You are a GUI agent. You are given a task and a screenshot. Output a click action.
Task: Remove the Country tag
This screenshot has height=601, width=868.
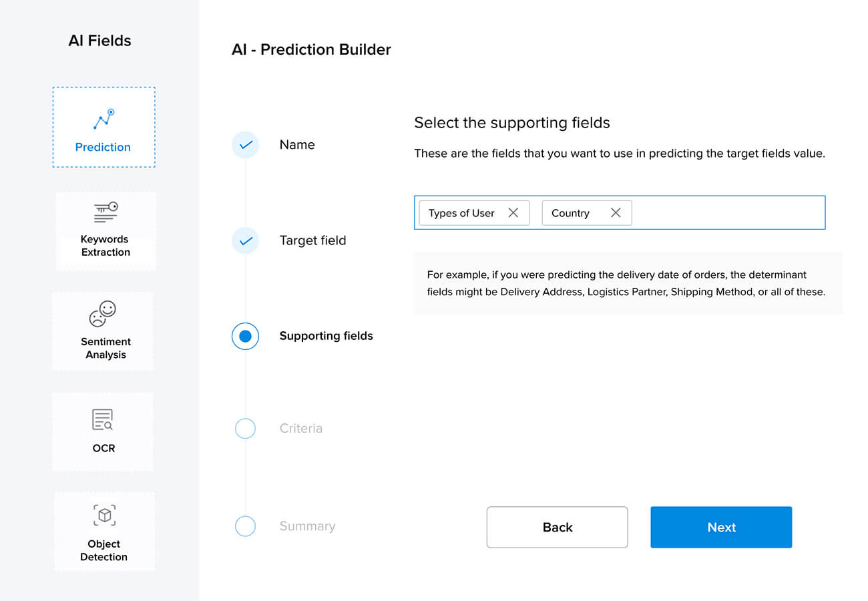(x=616, y=213)
